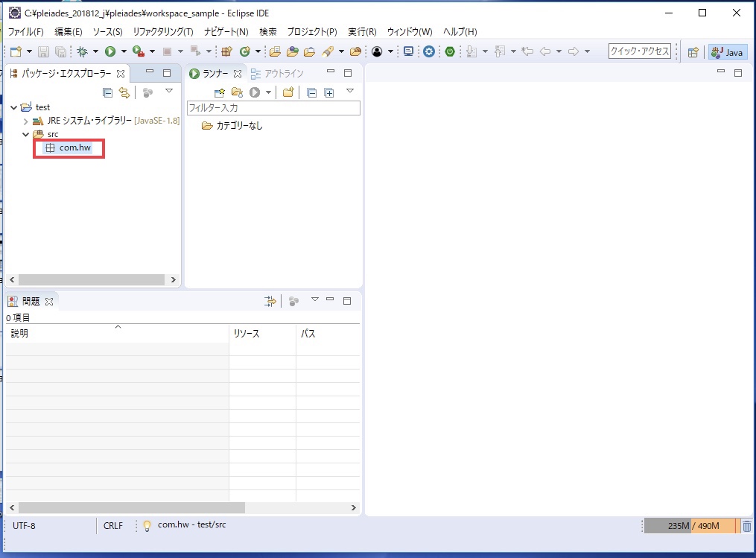Select the カテゴリーなし item in Runner
The width and height of the screenshot is (756, 558).
(x=232, y=126)
